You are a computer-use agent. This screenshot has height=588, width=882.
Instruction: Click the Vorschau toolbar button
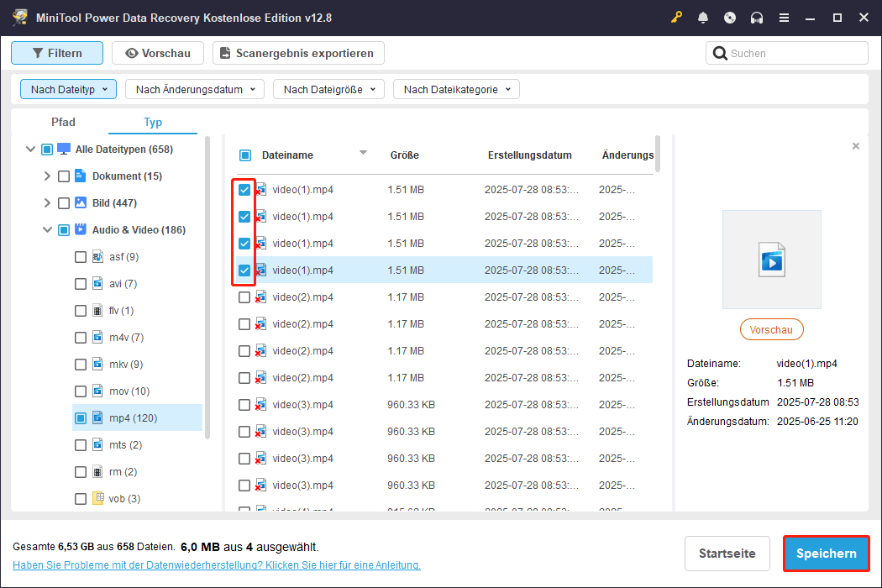point(158,53)
